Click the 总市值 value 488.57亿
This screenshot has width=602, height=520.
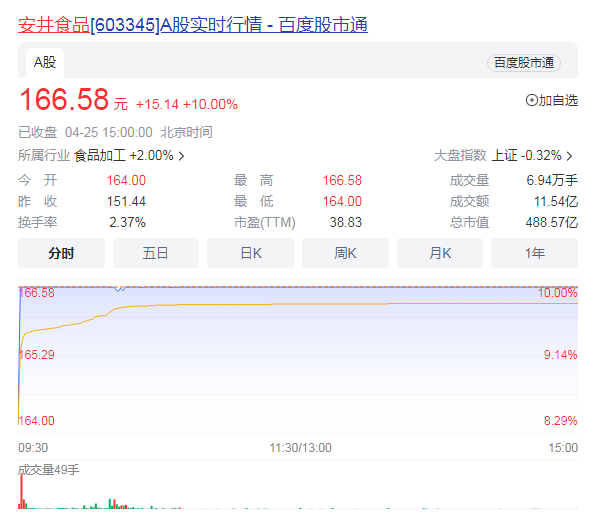pyautogui.click(x=552, y=222)
